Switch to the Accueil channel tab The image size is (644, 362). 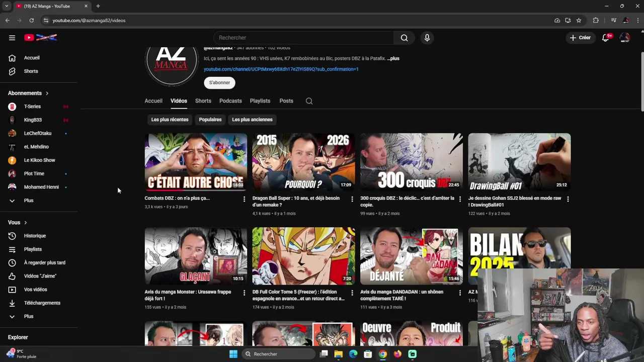[x=153, y=101]
